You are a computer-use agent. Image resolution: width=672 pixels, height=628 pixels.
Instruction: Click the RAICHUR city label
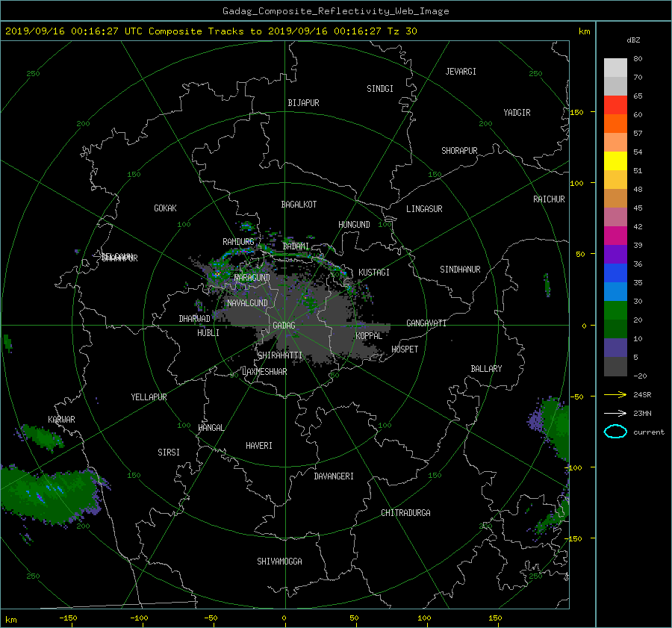(549, 199)
